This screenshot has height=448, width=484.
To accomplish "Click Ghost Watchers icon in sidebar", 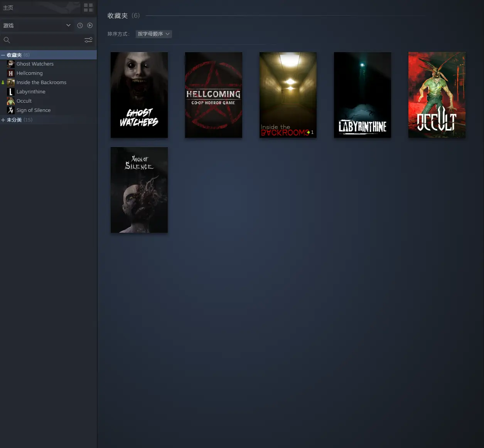I will [x=11, y=64].
